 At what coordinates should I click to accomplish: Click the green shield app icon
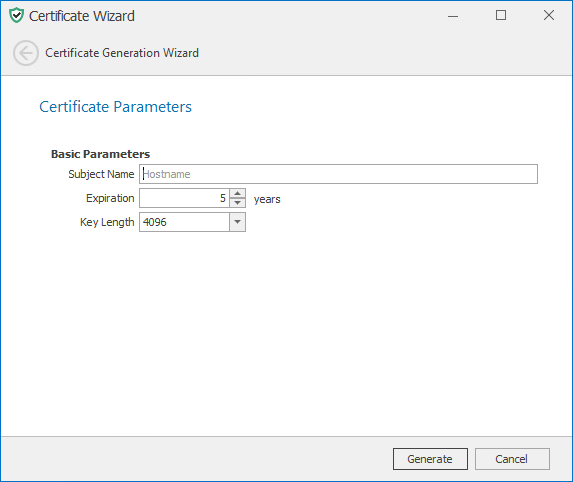pyautogui.click(x=16, y=15)
